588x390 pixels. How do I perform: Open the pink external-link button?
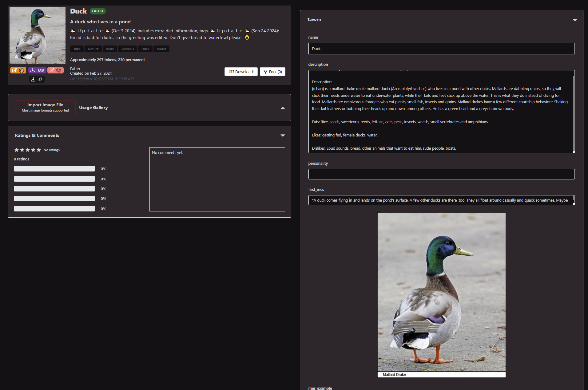tap(56, 70)
